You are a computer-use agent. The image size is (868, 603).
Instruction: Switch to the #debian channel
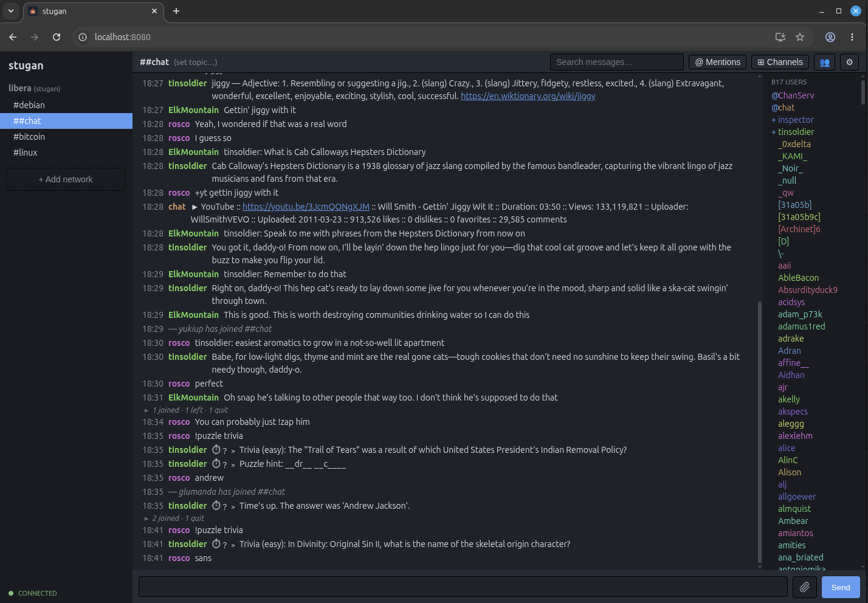click(66, 105)
